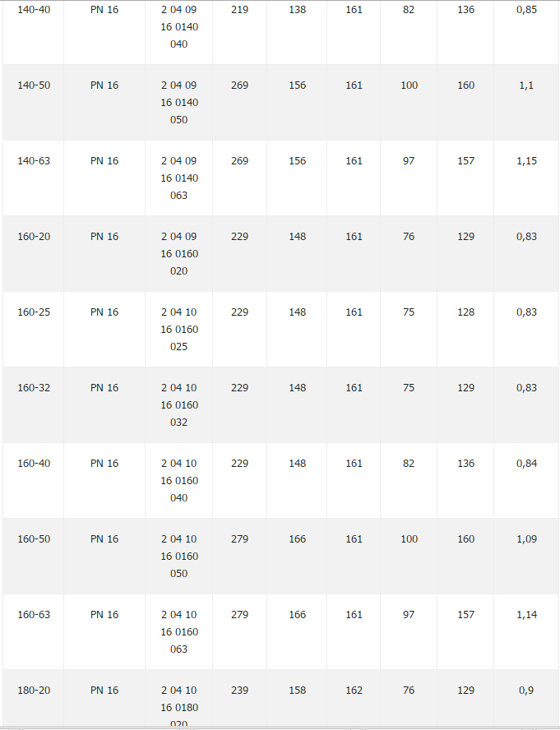Click the 180-20 row label
Viewport: 560px width, 730px height.
(34, 691)
